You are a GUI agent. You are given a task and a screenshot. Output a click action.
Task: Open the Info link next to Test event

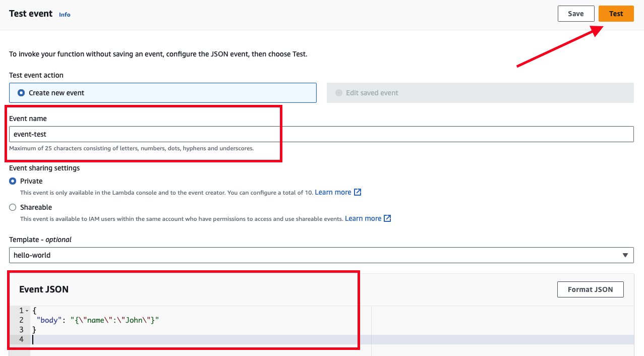tap(65, 15)
